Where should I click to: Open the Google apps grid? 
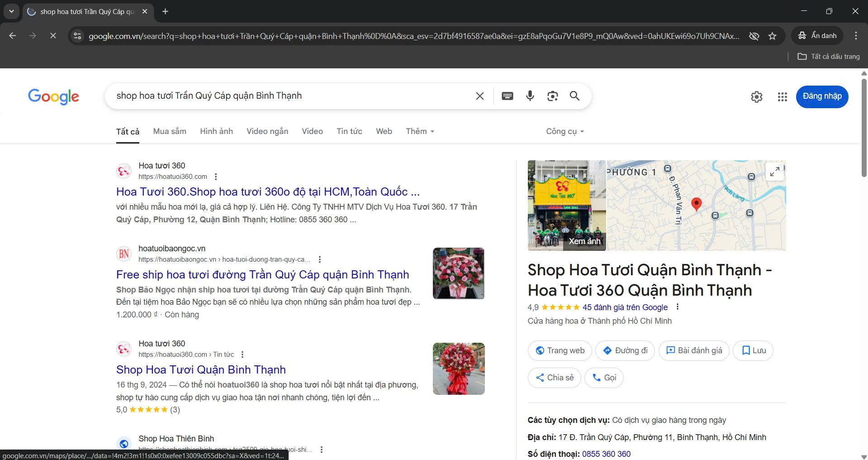tap(783, 96)
